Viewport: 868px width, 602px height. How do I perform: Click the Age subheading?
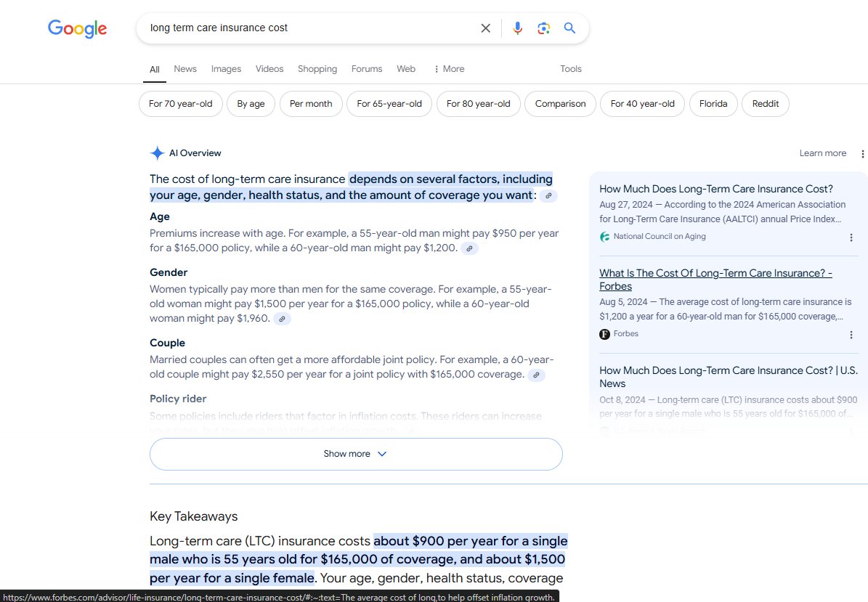click(x=159, y=217)
